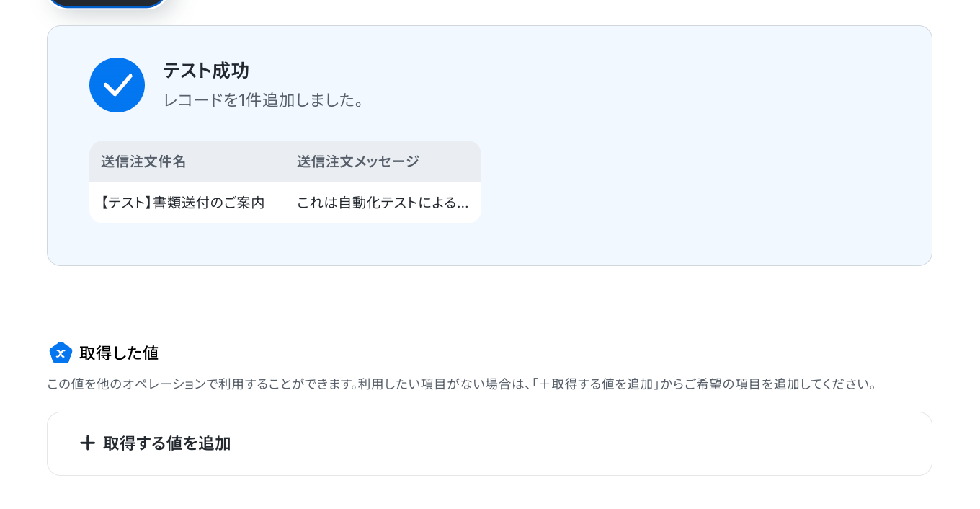Click the 取得した値 section heading

[x=119, y=353]
